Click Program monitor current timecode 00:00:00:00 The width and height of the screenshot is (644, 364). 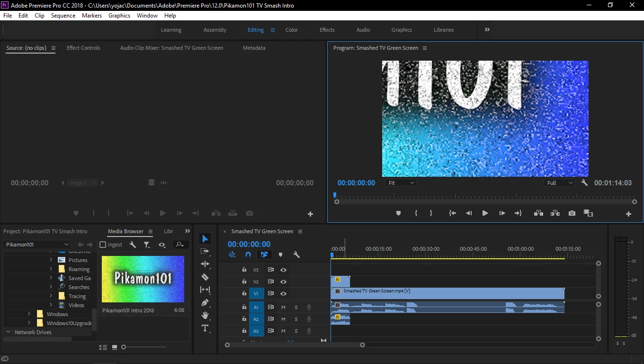coord(356,183)
